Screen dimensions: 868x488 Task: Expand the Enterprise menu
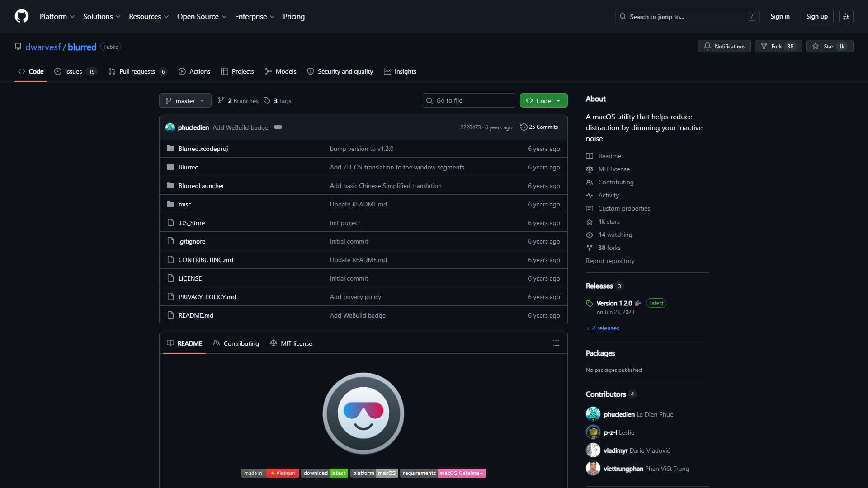[x=255, y=16]
